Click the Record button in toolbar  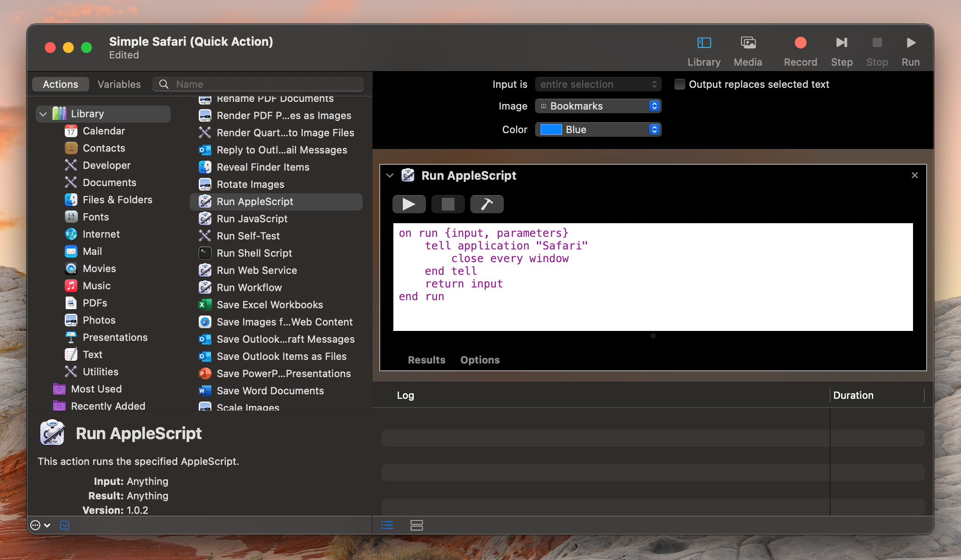pyautogui.click(x=800, y=43)
